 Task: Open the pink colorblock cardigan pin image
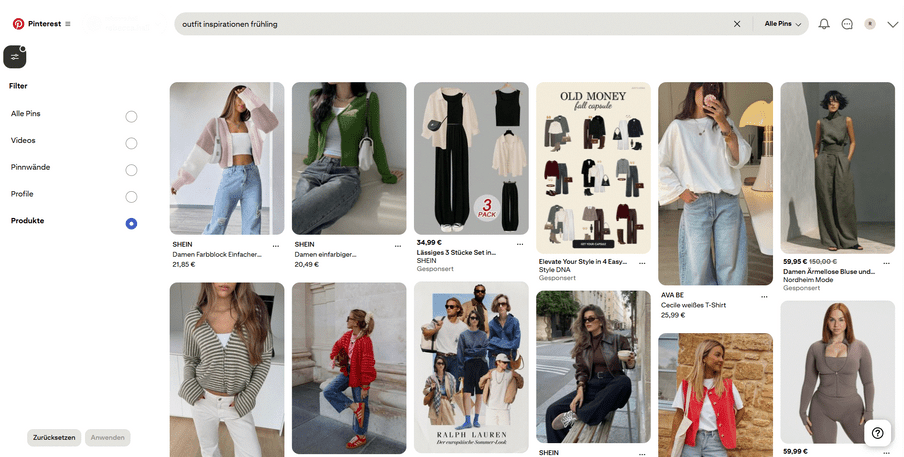pos(227,158)
